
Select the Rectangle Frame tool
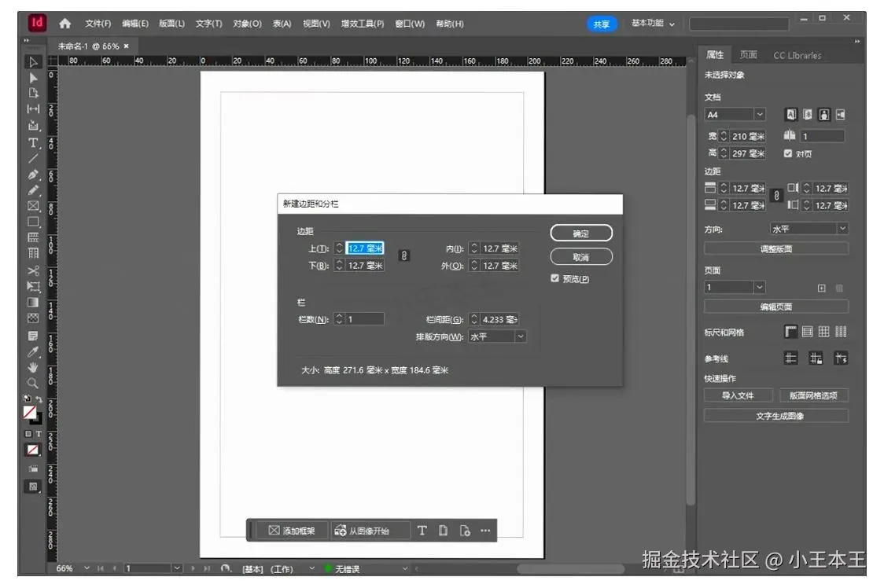point(33,206)
